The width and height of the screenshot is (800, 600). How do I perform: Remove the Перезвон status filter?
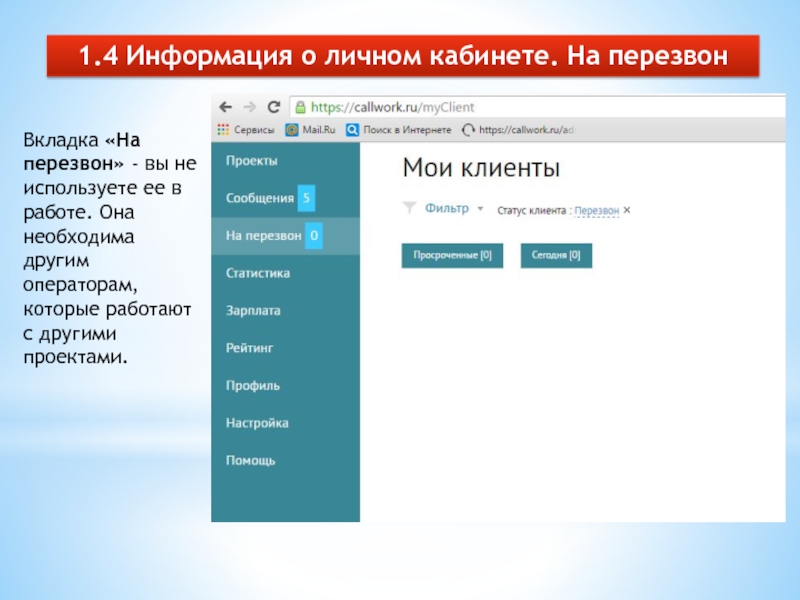627,211
